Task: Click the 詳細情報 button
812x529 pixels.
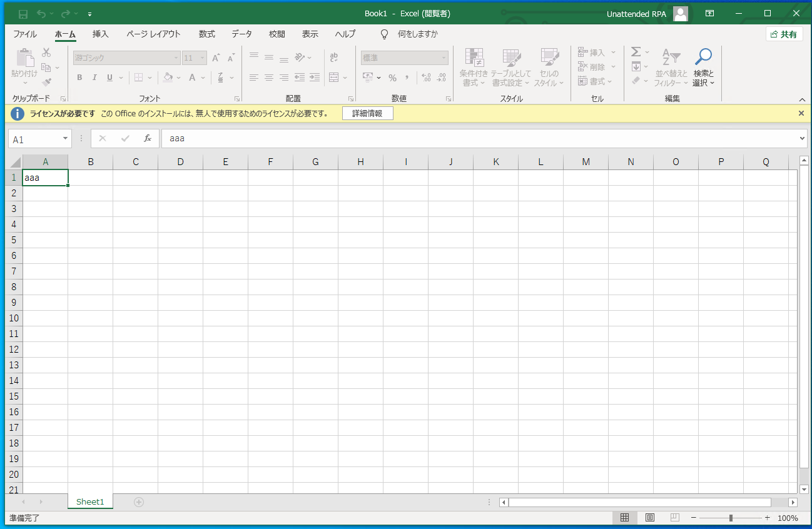Action: tap(367, 113)
